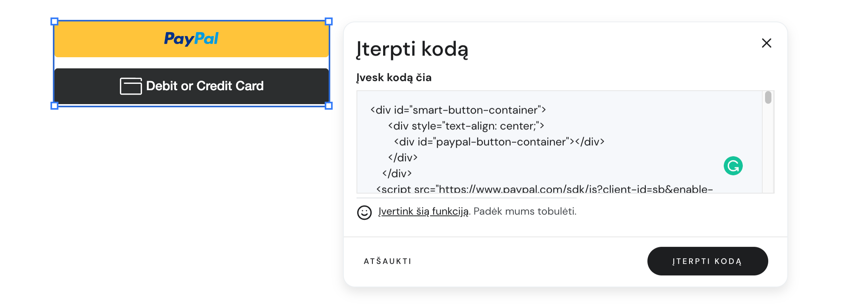The height and width of the screenshot is (306, 868).
Task: Click the script src line in code box
Action: 544,189
